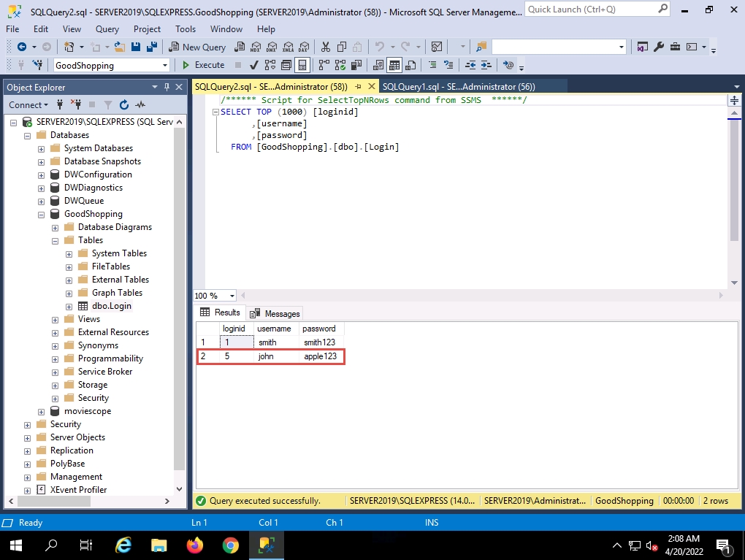Screen dimensions: 745x560
Task: Click the Execute query button
Action: click(203, 65)
